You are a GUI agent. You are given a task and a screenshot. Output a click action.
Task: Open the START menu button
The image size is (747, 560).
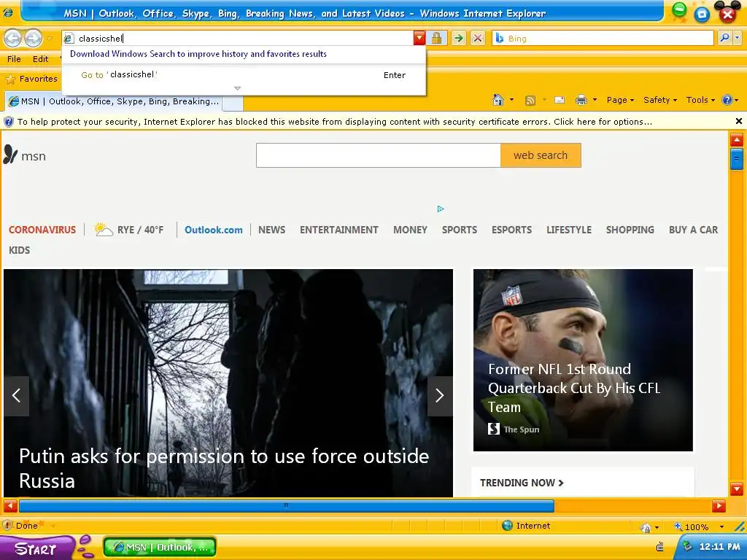36,548
